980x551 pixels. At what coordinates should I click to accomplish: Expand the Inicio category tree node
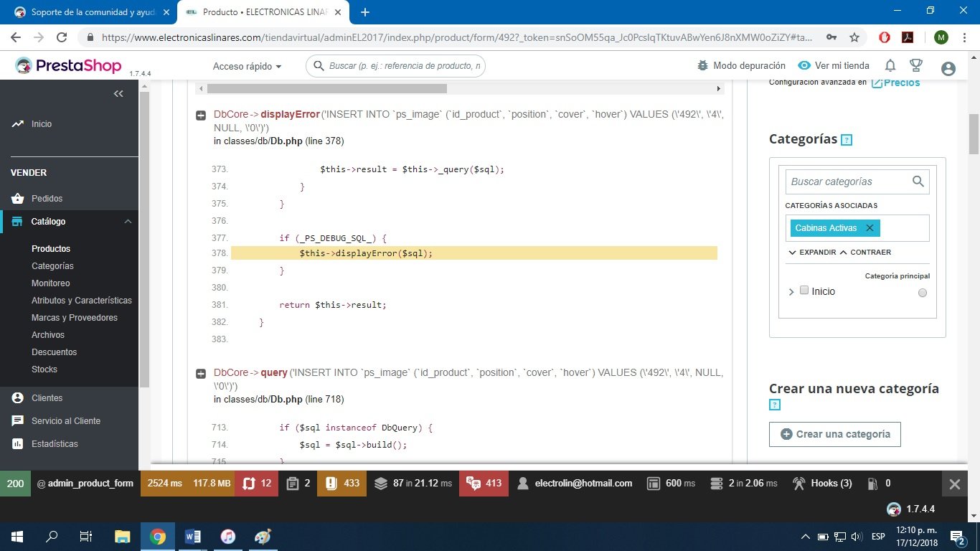tap(791, 292)
